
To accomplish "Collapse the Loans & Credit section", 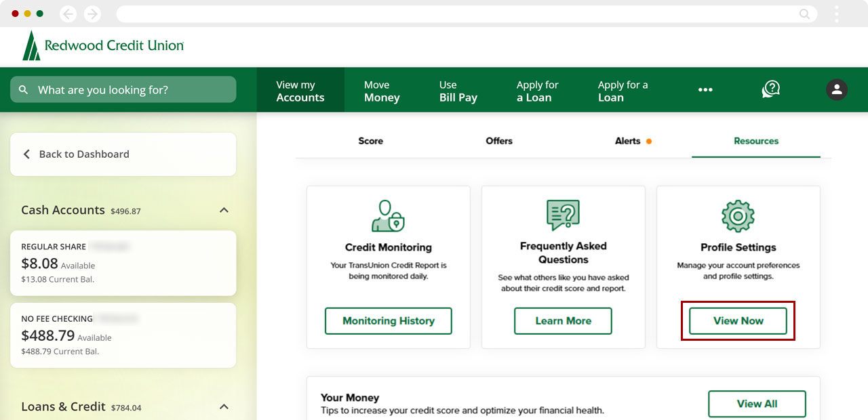I will tap(224, 406).
